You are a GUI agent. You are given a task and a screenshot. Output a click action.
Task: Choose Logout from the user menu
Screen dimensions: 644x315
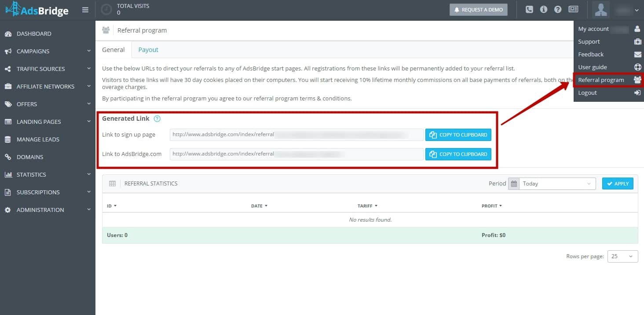608,93
